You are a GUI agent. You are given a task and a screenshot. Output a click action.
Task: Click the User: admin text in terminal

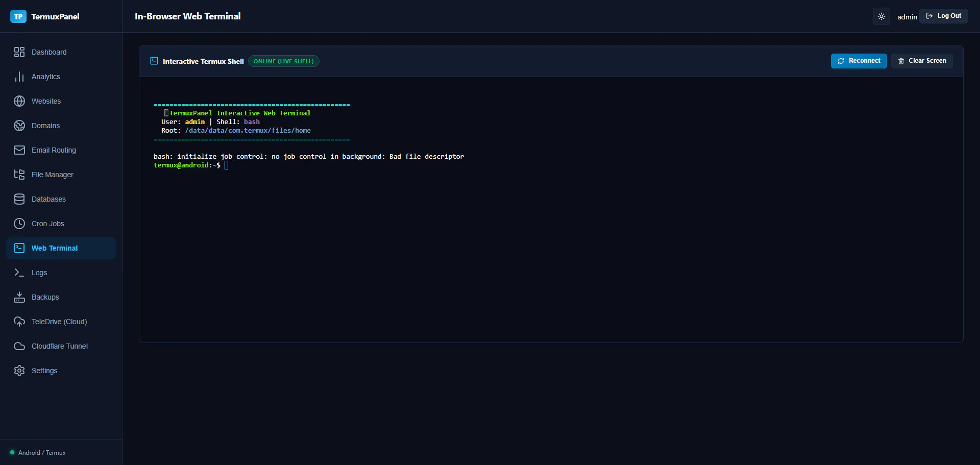click(183, 122)
